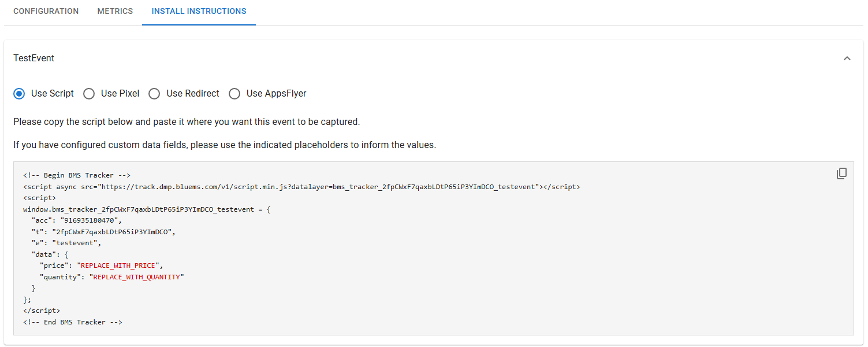Select the Install Instructions tab
This screenshot has width=868, height=347.
pos(199,12)
